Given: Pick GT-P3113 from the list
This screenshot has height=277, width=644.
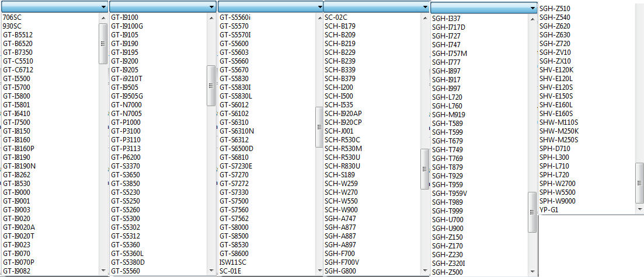Looking at the screenshot, I should 126,149.
